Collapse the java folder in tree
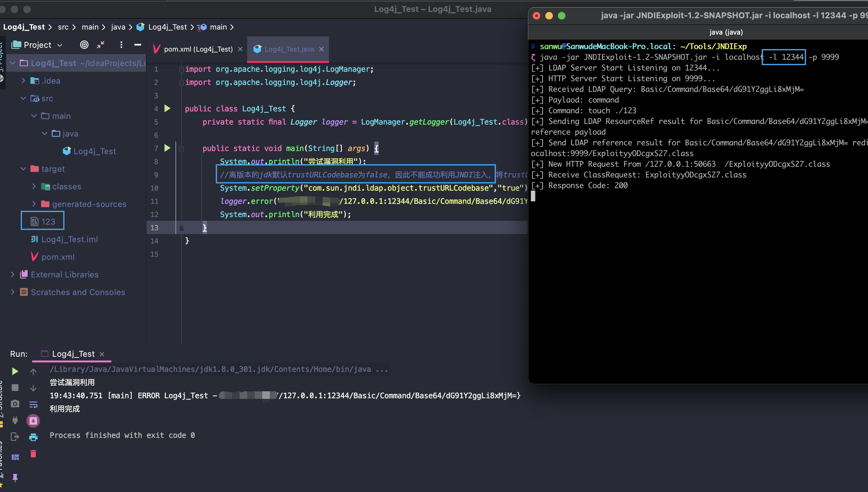This screenshot has height=492, width=868. (45, 133)
